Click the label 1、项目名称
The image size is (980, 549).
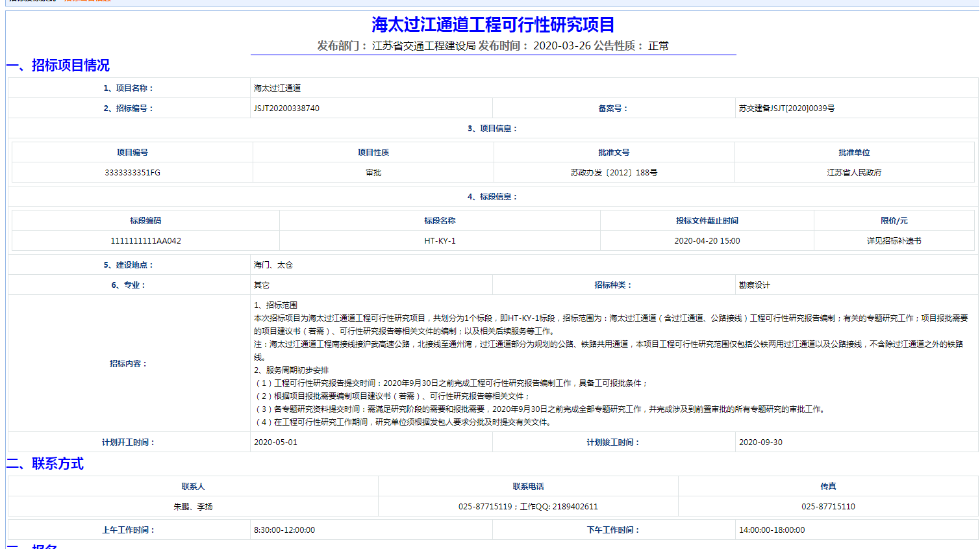(x=128, y=88)
